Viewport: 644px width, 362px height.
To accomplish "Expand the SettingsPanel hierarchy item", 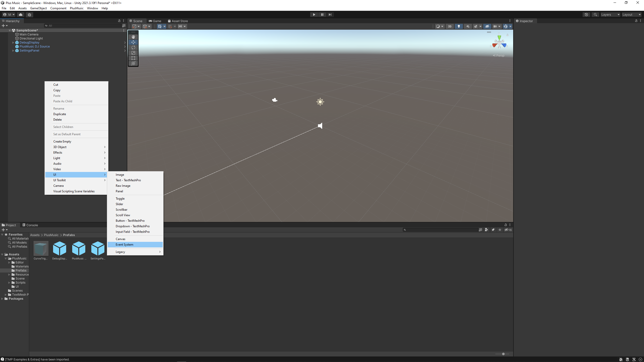I will pos(13,51).
